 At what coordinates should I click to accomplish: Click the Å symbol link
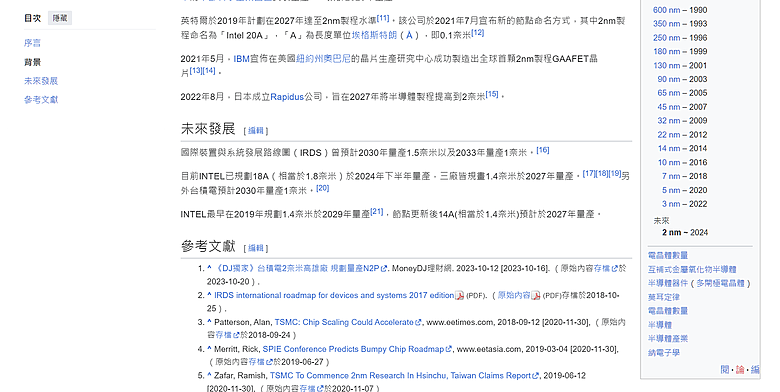(x=409, y=35)
